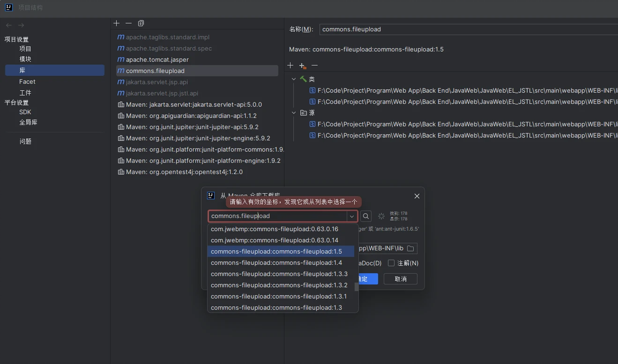Click the add library plus icon
Screen dimensions: 618x364
tap(116, 23)
